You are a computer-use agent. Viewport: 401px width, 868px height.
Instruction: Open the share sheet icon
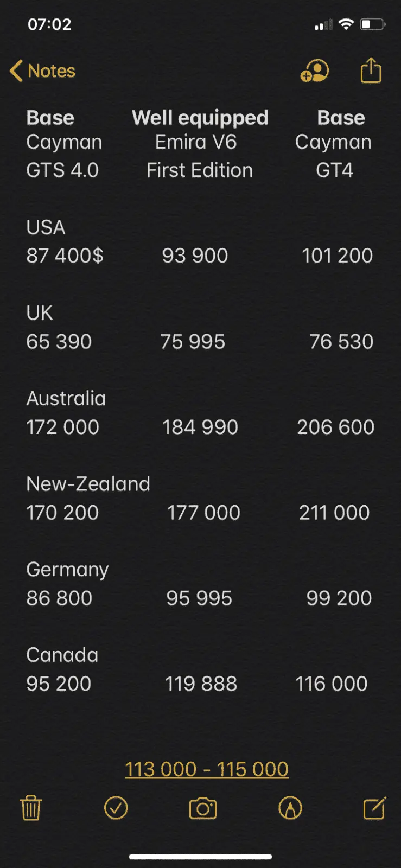[x=371, y=71]
